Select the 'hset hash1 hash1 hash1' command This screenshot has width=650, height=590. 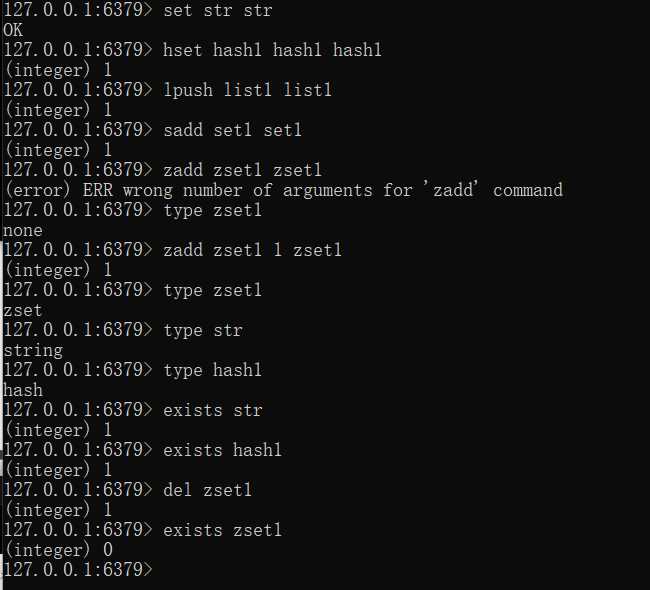[272, 50]
